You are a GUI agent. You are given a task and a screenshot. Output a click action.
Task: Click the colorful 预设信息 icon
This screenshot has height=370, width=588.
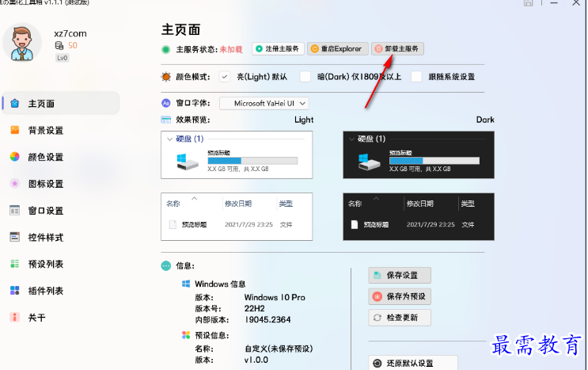pyautogui.click(x=186, y=335)
